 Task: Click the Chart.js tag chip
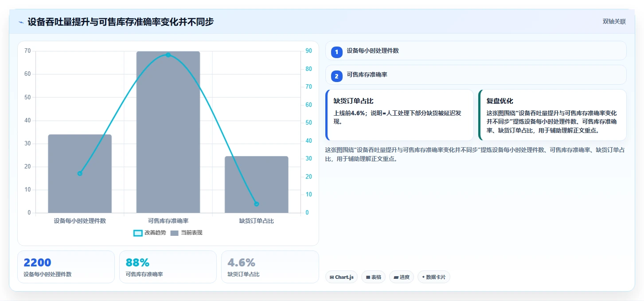(341, 277)
